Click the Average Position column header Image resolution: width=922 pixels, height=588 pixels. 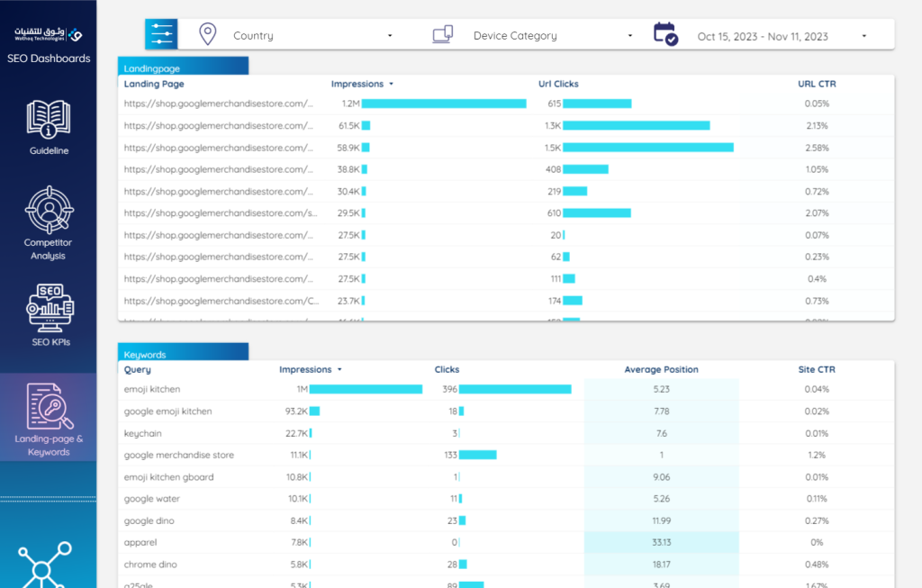click(661, 369)
